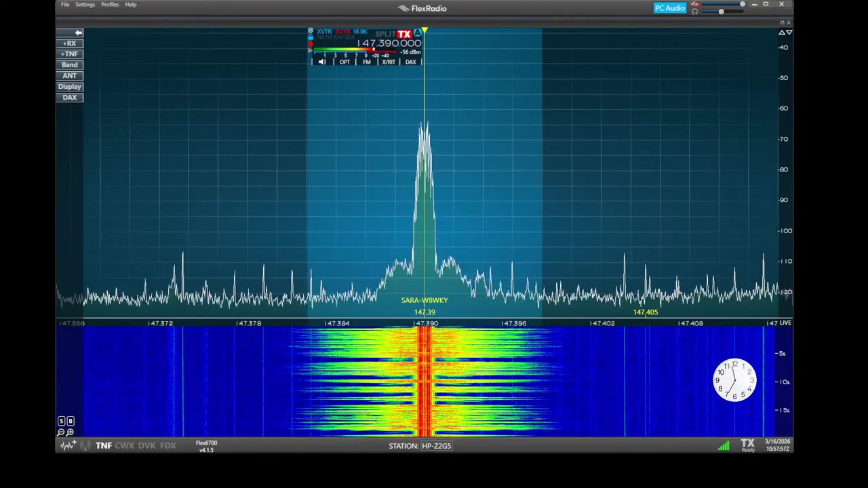Open the slice audio speaker tab
The height and width of the screenshot is (488, 868).
[322, 62]
